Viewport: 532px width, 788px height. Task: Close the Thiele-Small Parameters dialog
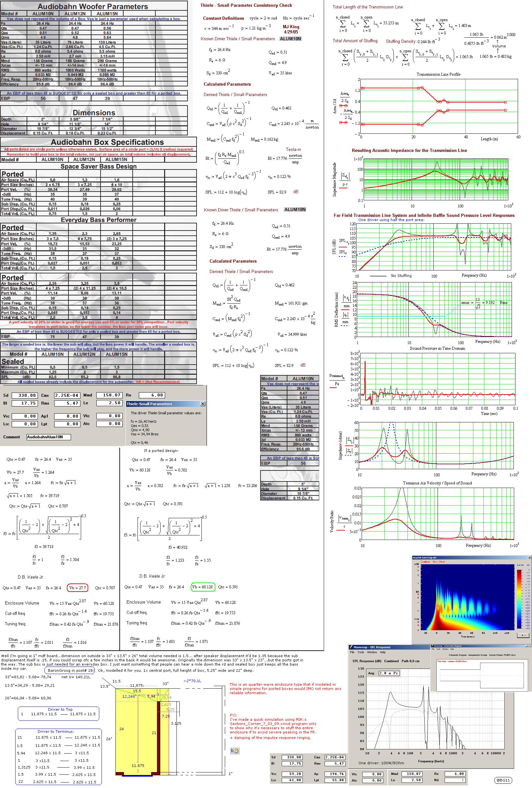pos(203,404)
